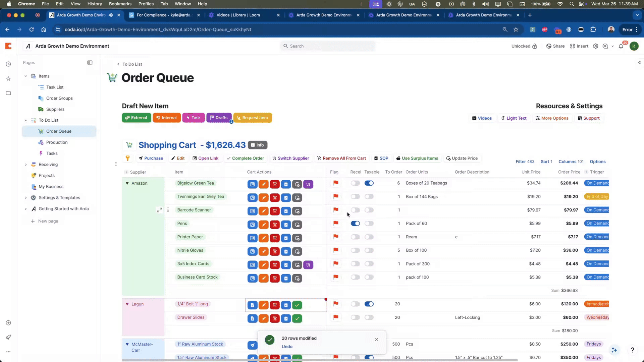The width and height of the screenshot is (644, 362).
Task: Collapse the Lagun supplier group
Action: tap(127, 304)
